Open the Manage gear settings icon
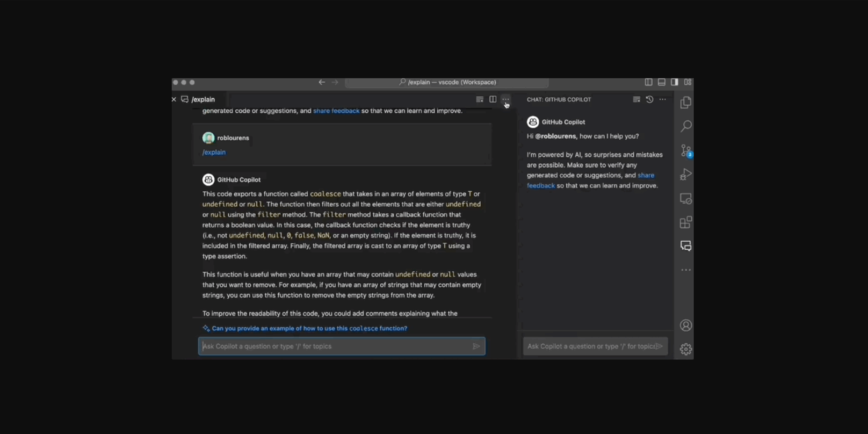 (x=685, y=349)
